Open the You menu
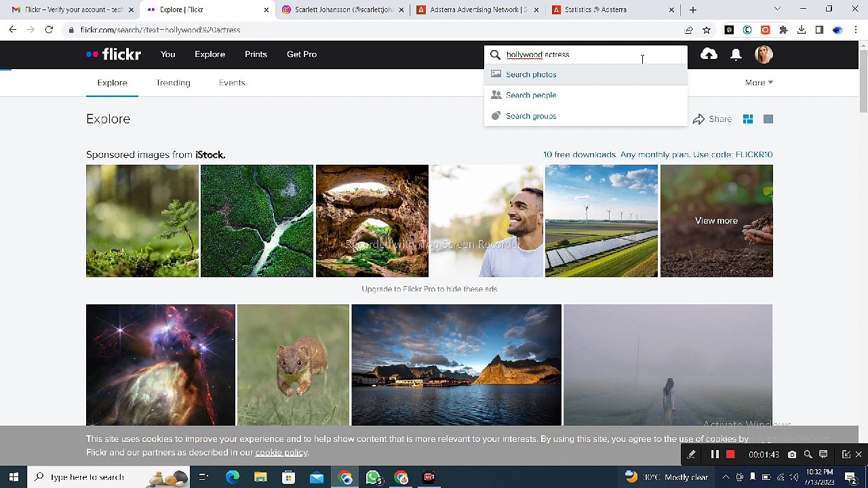 pos(168,54)
